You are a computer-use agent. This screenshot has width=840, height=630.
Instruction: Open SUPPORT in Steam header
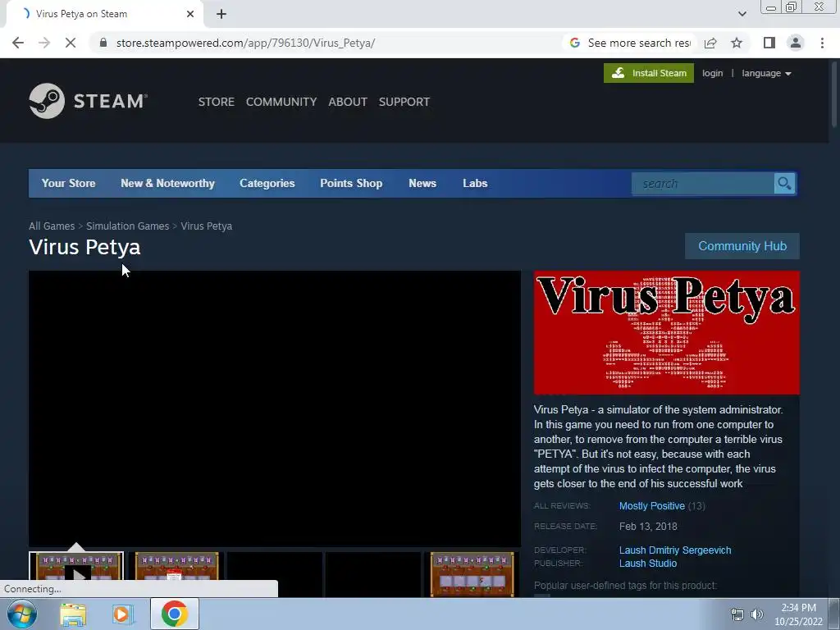pyautogui.click(x=404, y=102)
